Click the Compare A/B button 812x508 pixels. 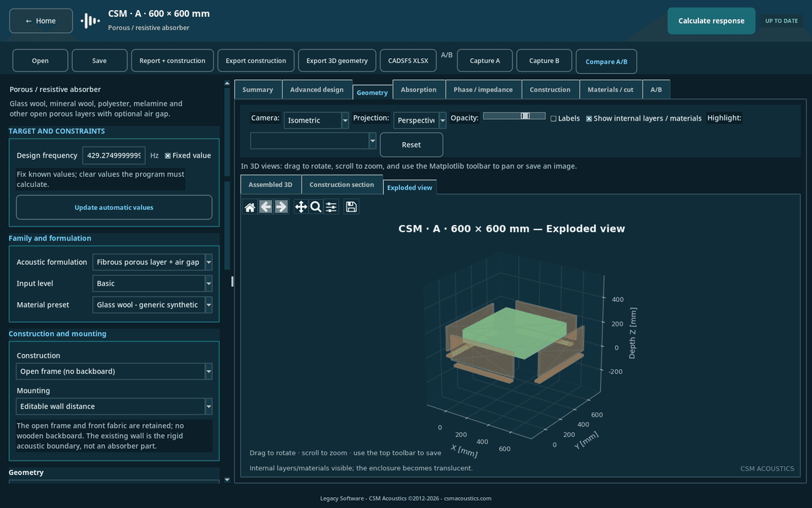pos(606,62)
